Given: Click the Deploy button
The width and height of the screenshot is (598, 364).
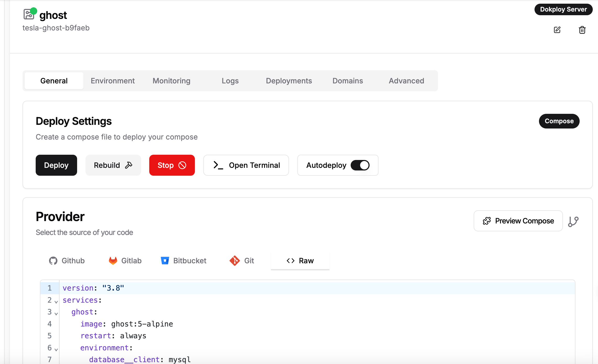Looking at the screenshot, I should click(56, 165).
